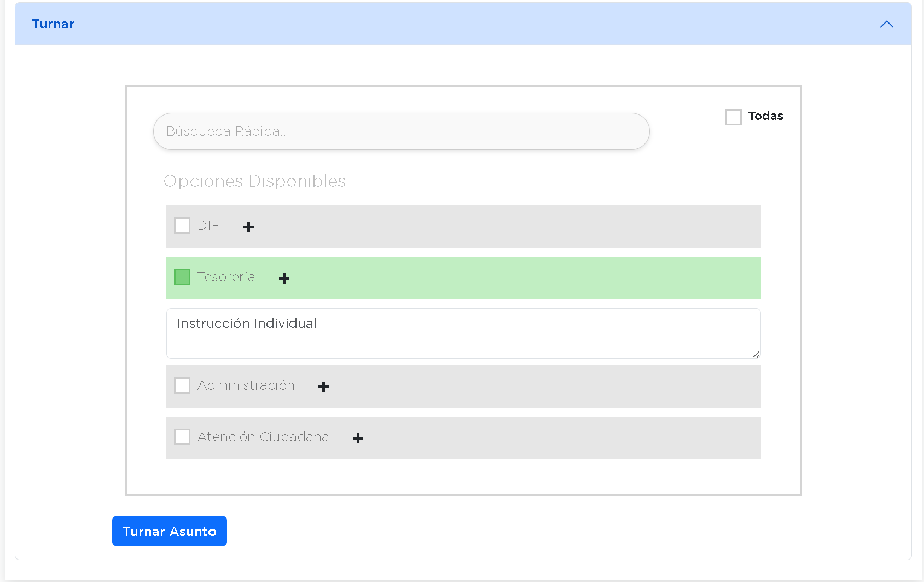Click the Administración option label
This screenshot has height=582, width=924.
pos(246,385)
